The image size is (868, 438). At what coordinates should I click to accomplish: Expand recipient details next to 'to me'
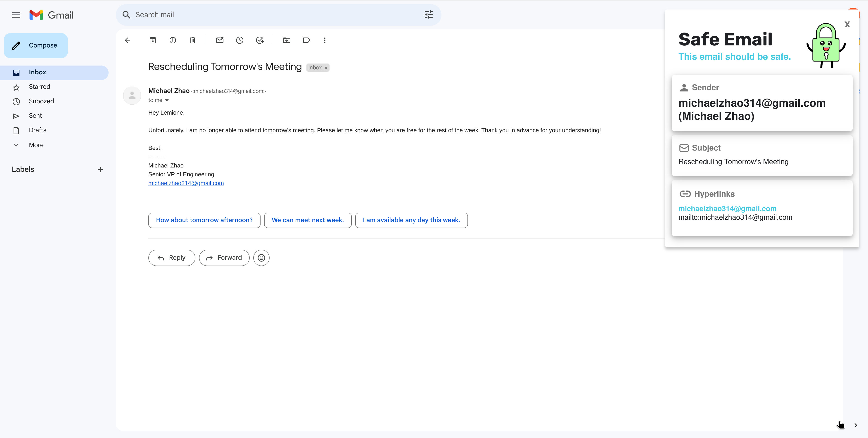click(x=167, y=100)
